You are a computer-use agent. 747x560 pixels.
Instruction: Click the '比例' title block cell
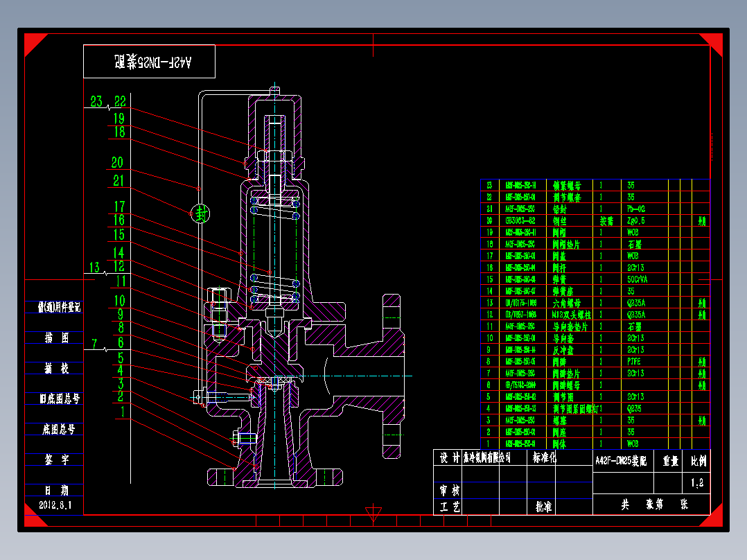(698, 461)
